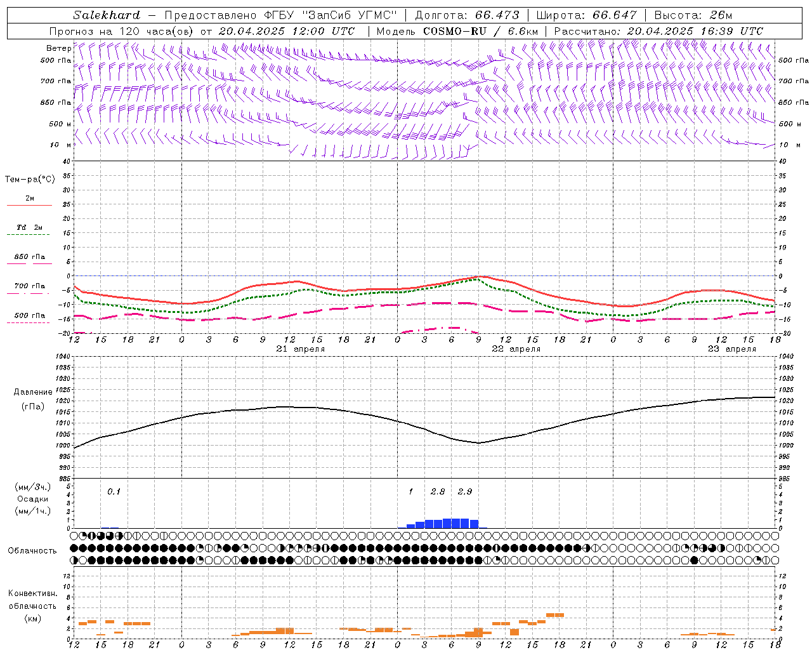
Task: Click the Давление panel label
Action: point(33,392)
